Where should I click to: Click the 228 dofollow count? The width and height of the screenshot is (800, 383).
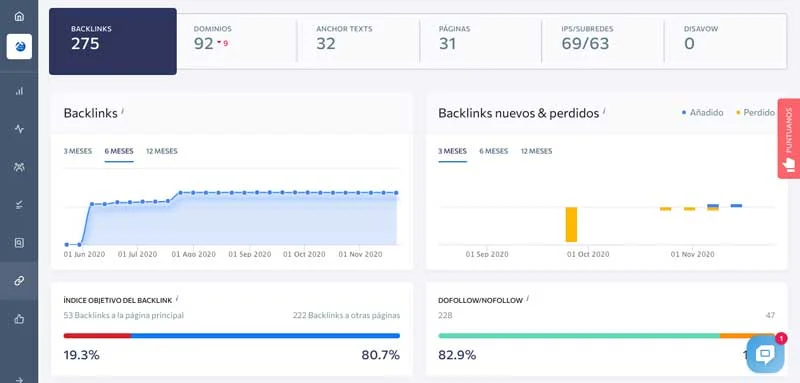click(x=445, y=316)
